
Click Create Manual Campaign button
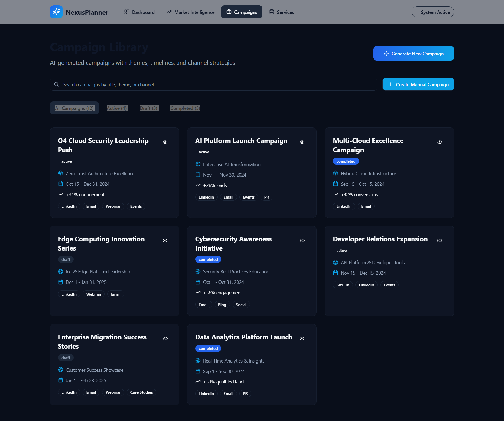418,84
